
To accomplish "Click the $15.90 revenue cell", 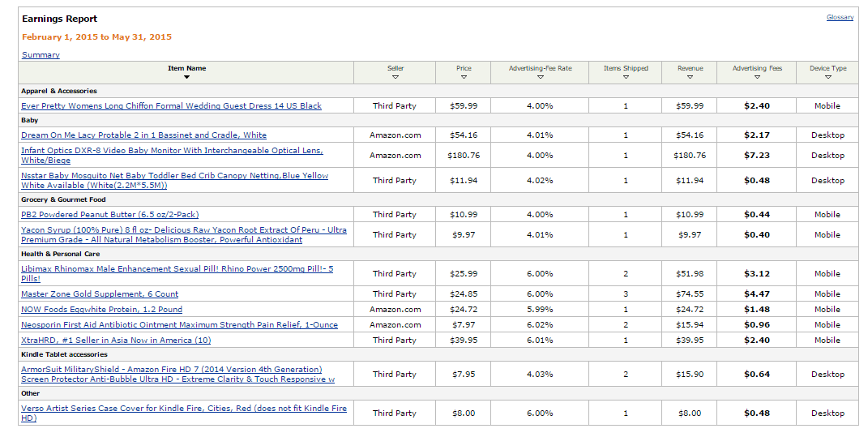I will tap(690, 375).
